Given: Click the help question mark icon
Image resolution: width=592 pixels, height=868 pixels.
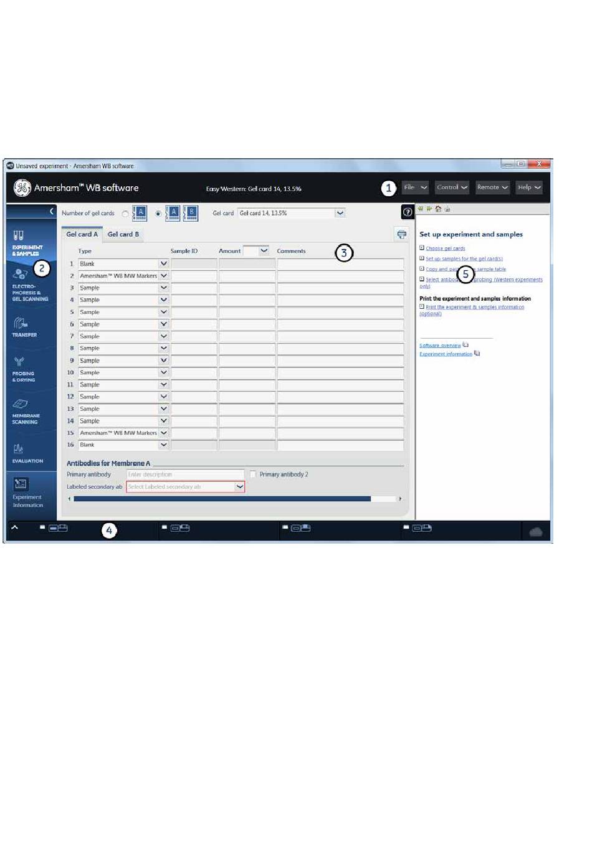Looking at the screenshot, I should click(x=408, y=212).
